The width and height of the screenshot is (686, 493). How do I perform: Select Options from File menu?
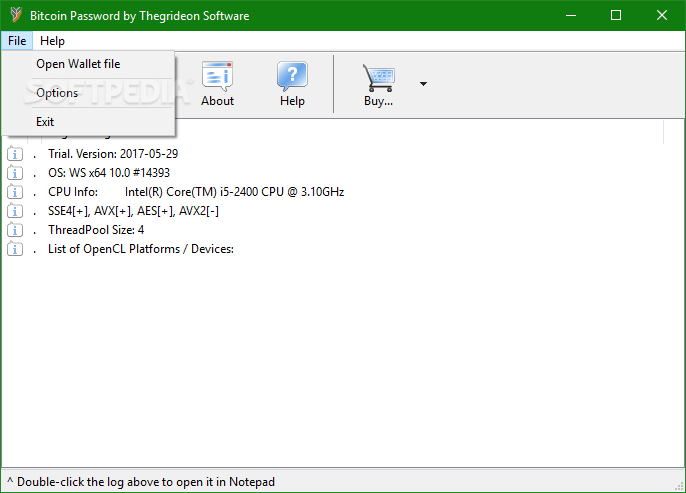pos(88,93)
